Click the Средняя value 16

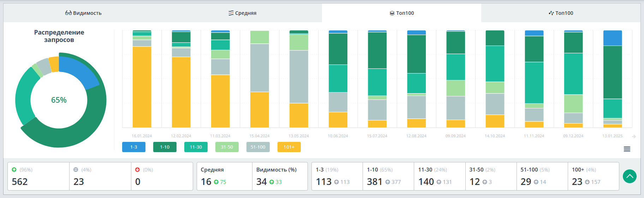206,182
